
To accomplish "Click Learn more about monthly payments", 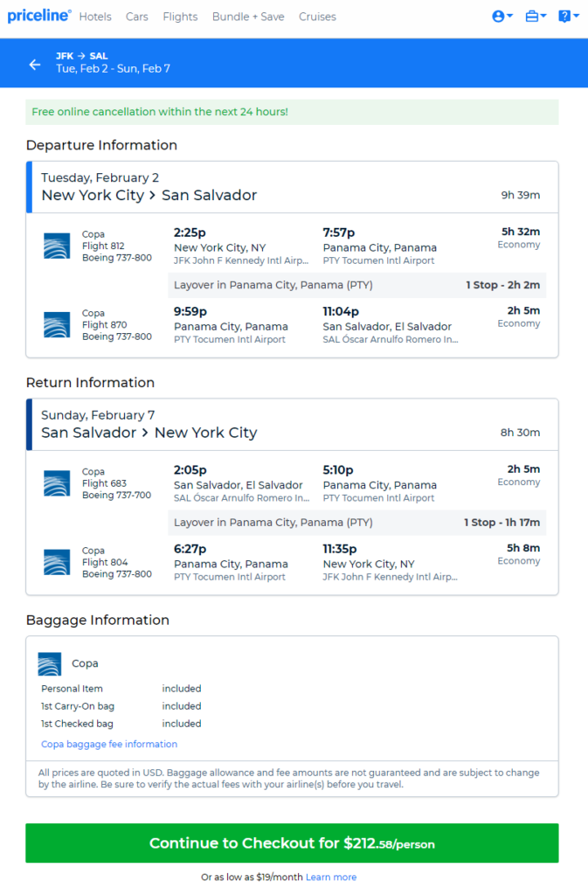I will click(331, 877).
